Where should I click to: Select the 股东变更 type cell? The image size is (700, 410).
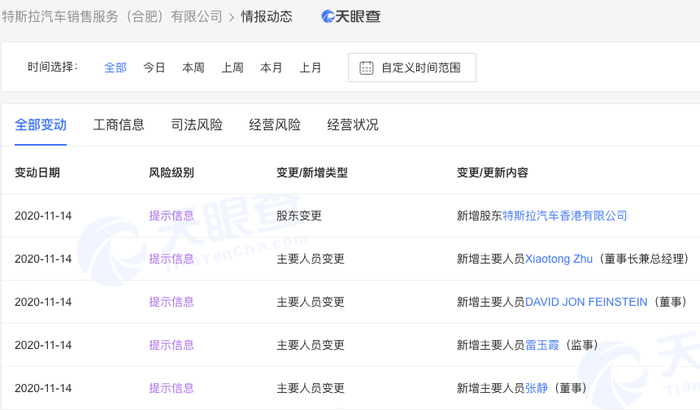tap(299, 216)
